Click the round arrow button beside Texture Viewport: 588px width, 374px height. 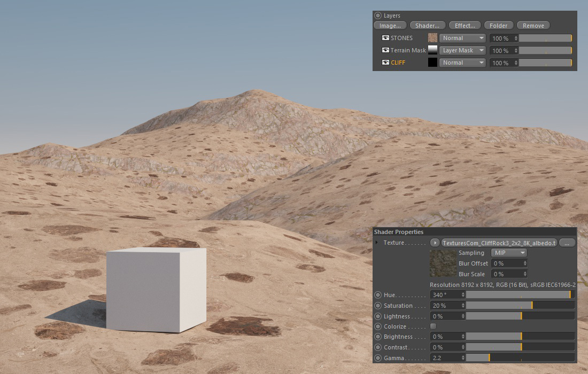[435, 243]
